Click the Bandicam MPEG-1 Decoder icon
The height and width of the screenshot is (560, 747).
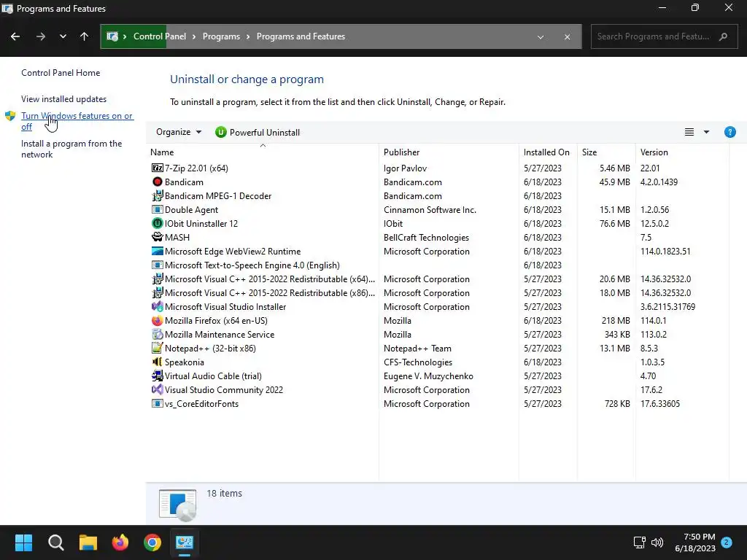[158, 195]
